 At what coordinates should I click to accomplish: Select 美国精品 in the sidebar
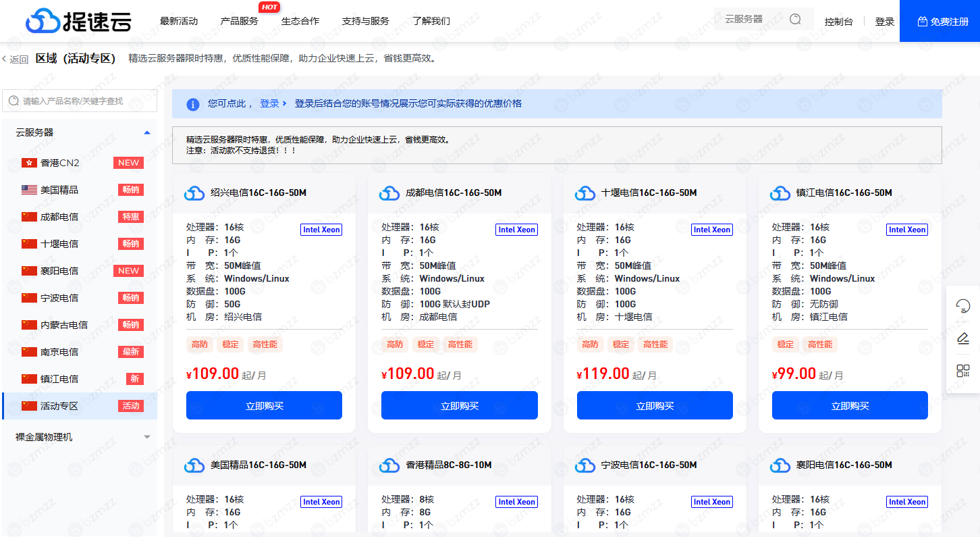click(80, 190)
